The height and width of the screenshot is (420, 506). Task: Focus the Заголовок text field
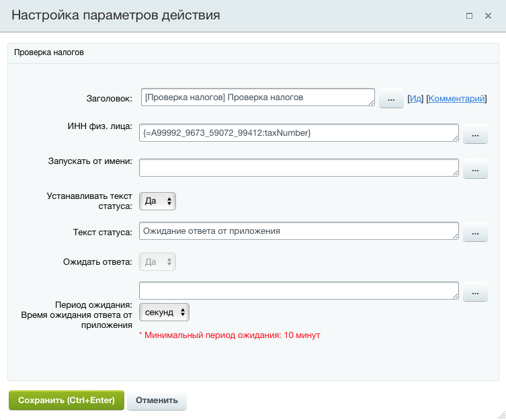point(257,97)
